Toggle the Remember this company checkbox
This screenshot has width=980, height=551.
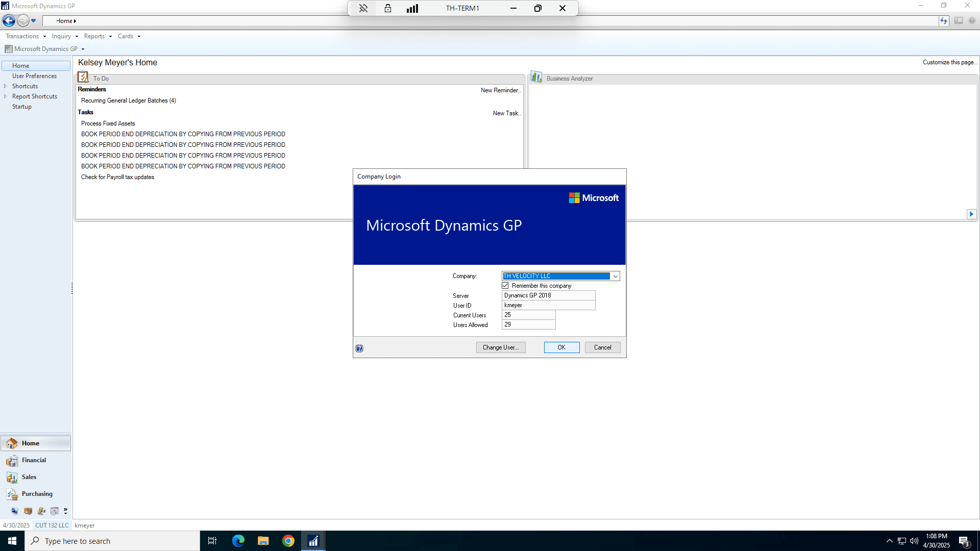click(x=505, y=286)
